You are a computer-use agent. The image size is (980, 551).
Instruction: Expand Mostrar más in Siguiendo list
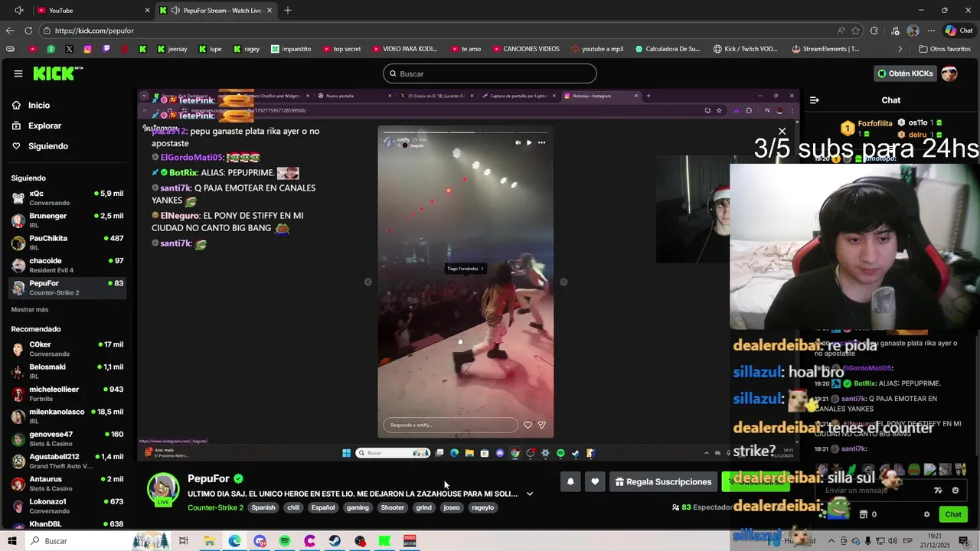point(30,309)
